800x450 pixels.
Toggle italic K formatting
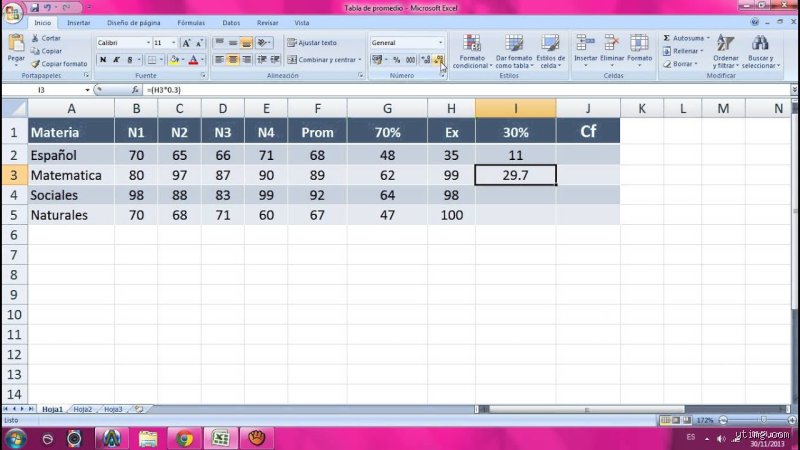tap(116, 60)
